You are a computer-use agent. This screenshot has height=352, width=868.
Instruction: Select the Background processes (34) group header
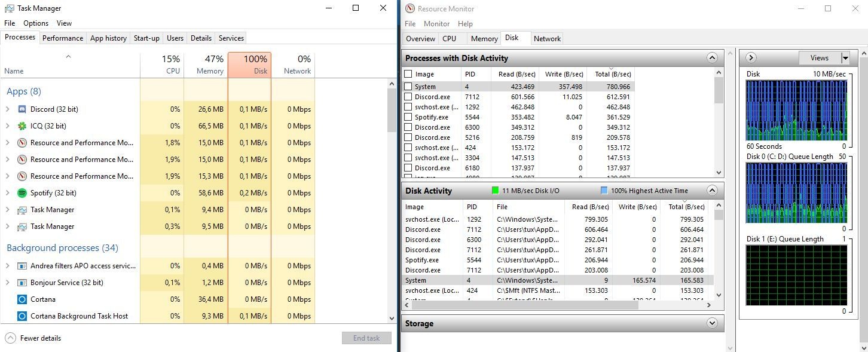62,248
